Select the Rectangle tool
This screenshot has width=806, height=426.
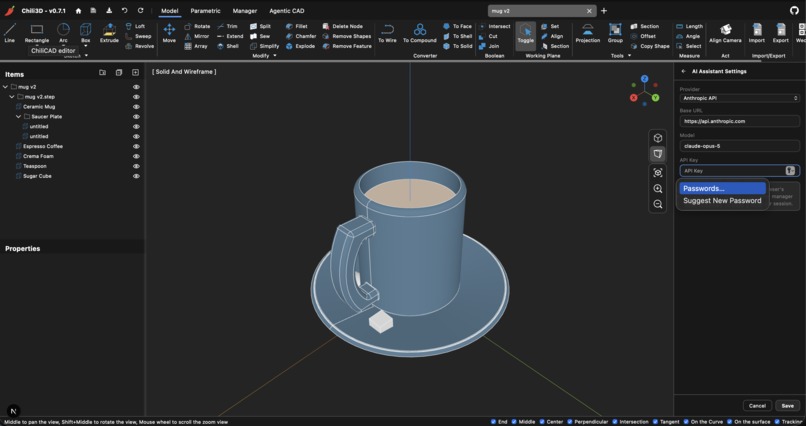(x=36, y=33)
